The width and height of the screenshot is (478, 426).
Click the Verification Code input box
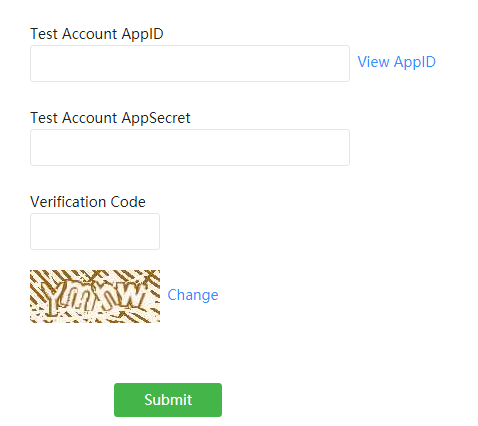click(x=95, y=231)
